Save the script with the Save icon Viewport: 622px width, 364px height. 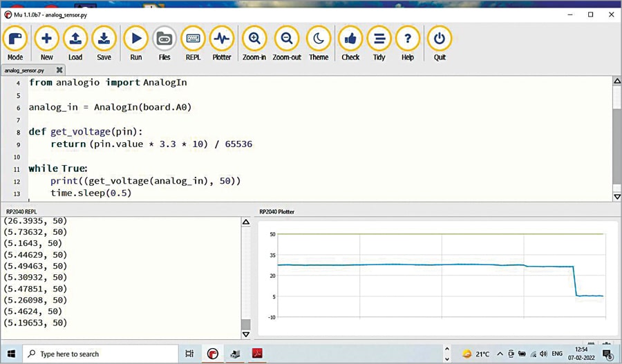point(104,40)
